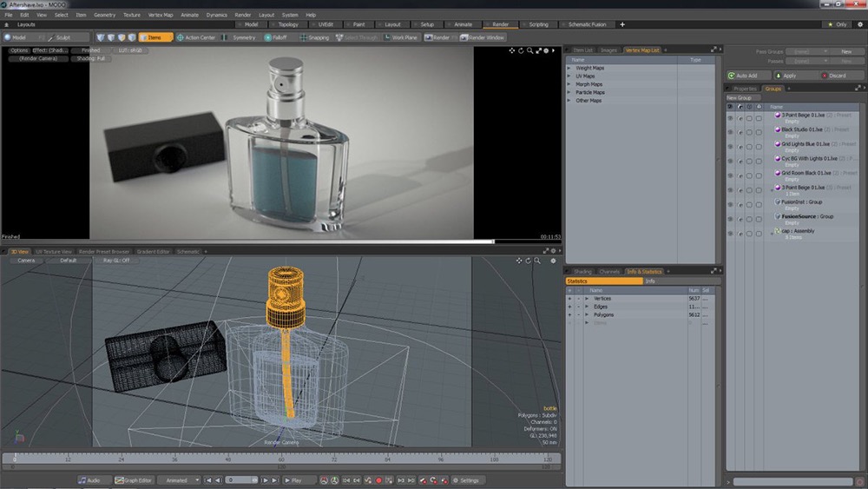Screen dimensions: 868x489
Task: Open the Graph Editor
Action: point(133,480)
